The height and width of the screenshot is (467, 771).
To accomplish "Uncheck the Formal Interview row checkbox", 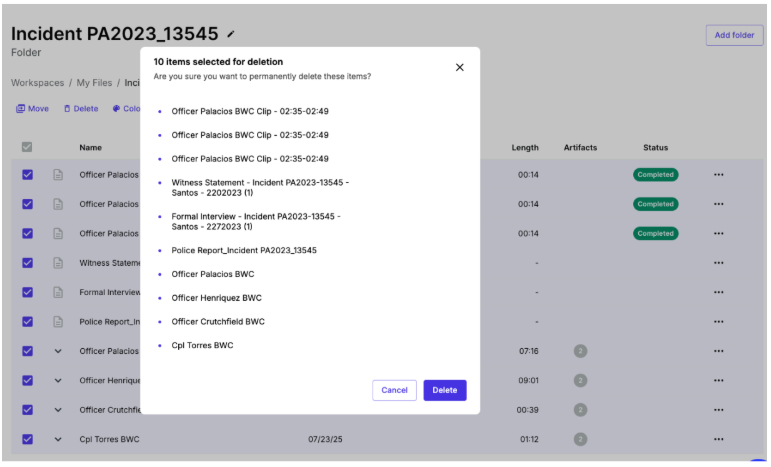I will pos(28,292).
